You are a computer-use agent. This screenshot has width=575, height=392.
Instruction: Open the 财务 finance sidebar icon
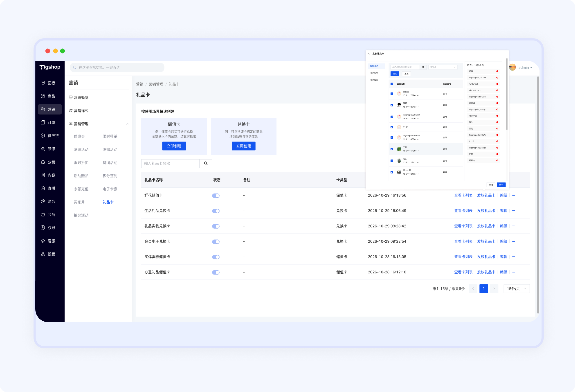(x=43, y=201)
